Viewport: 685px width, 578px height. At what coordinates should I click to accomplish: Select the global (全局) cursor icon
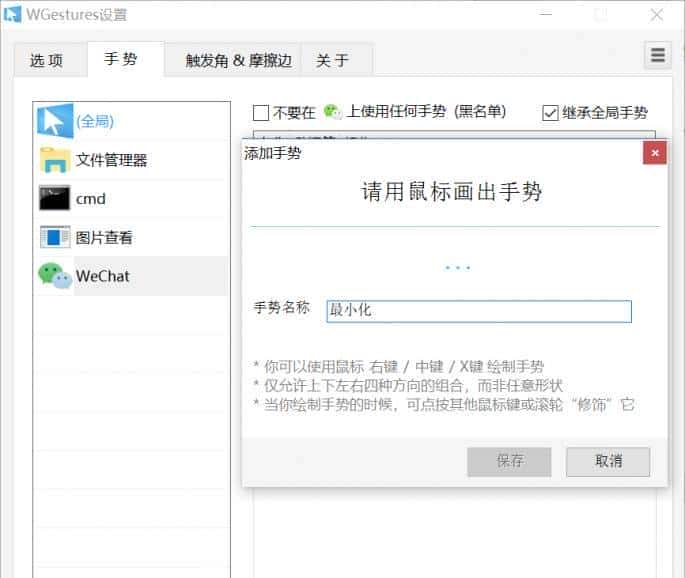click(x=55, y=121)
